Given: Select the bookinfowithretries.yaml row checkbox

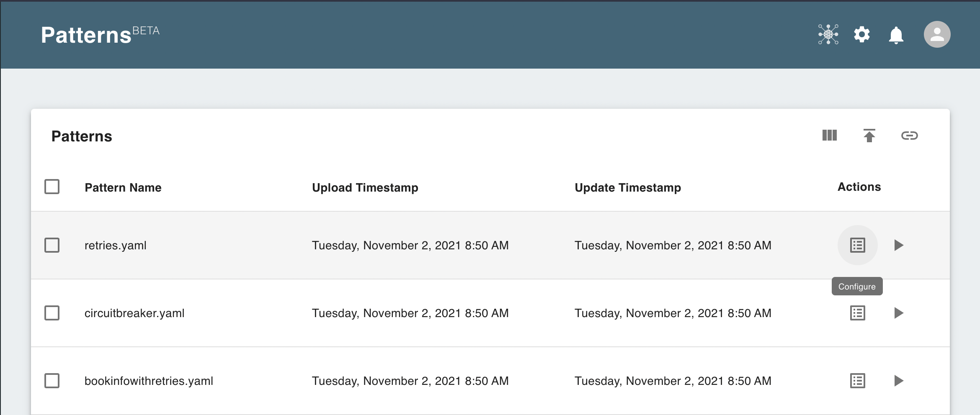Looking at the screenshot, I should point(52,381).
